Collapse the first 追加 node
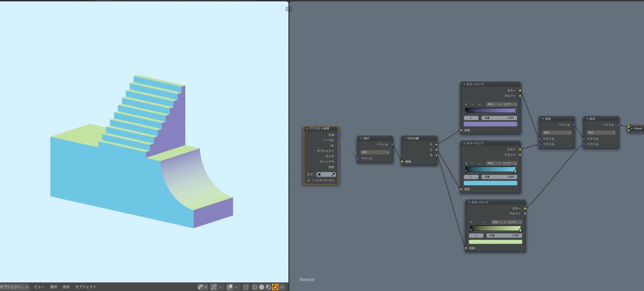Image resolution: width=644 pixels, height=291 pixels. coord(543,119)
